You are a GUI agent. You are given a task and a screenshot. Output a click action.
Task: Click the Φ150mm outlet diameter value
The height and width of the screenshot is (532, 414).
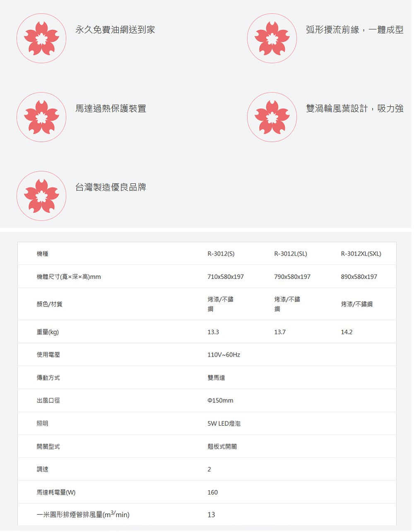click(x=220, y=401)
